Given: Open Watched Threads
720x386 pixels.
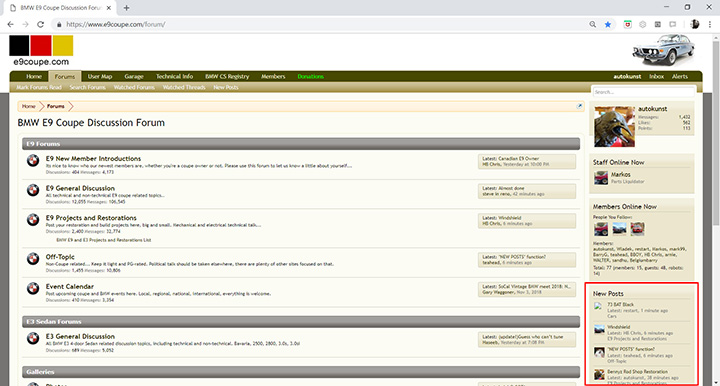Looking at the screenshot, I should coord(184,87).
